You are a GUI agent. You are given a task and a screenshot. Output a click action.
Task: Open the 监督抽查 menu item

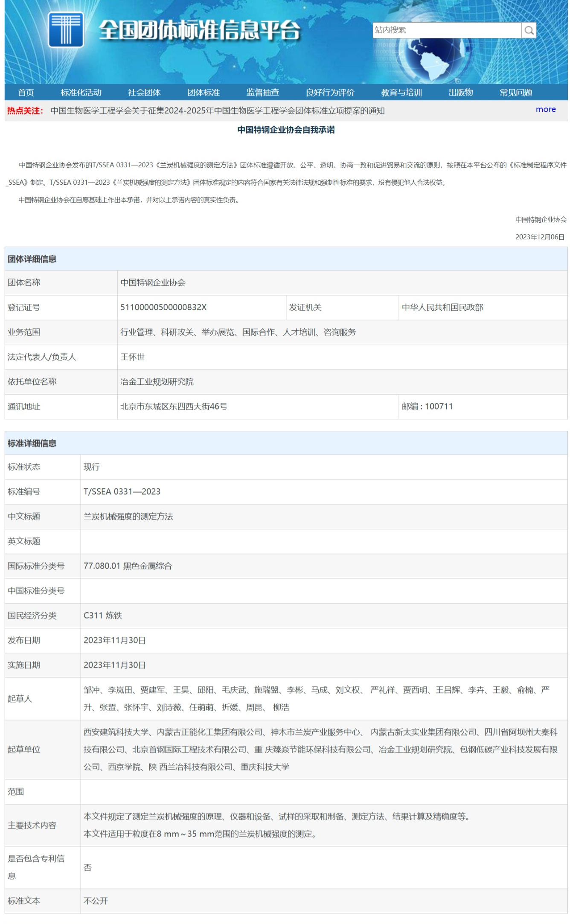(263, 93)
